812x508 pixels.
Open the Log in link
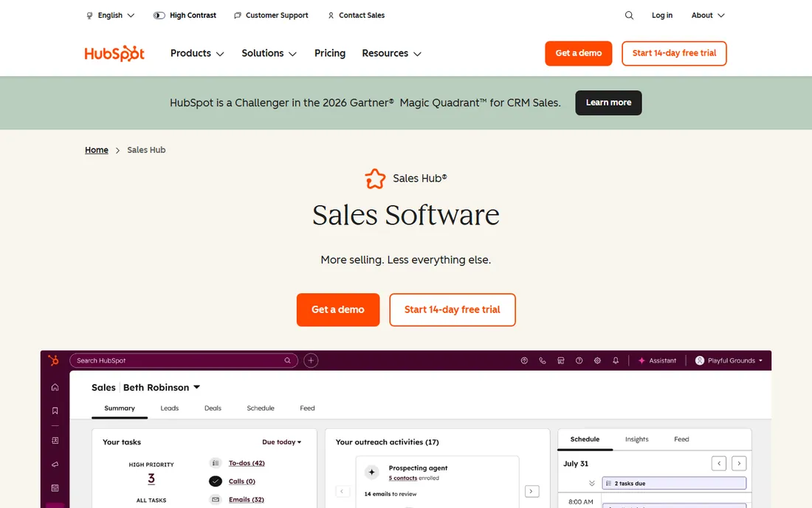pyautogui.click(x=662, y=16)
